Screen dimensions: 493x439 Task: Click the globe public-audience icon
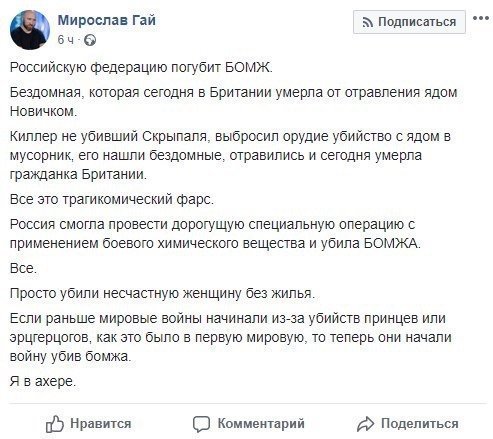coord(90,40)
